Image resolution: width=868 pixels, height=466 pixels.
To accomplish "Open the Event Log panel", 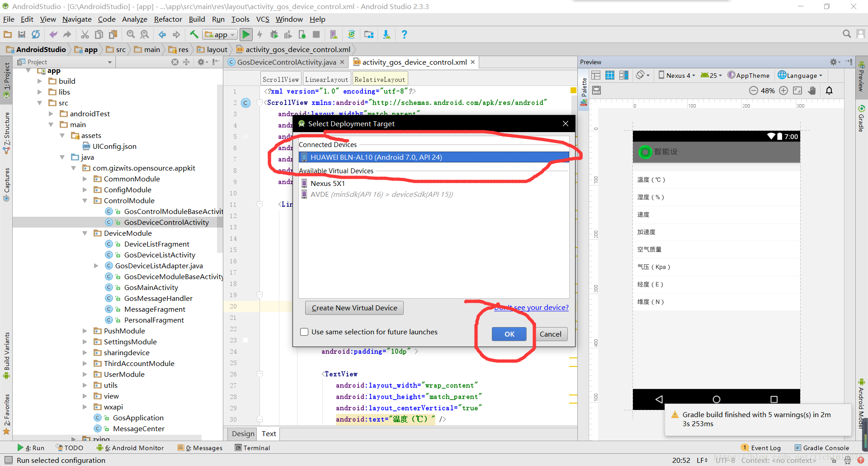I will tap(761, 448).
